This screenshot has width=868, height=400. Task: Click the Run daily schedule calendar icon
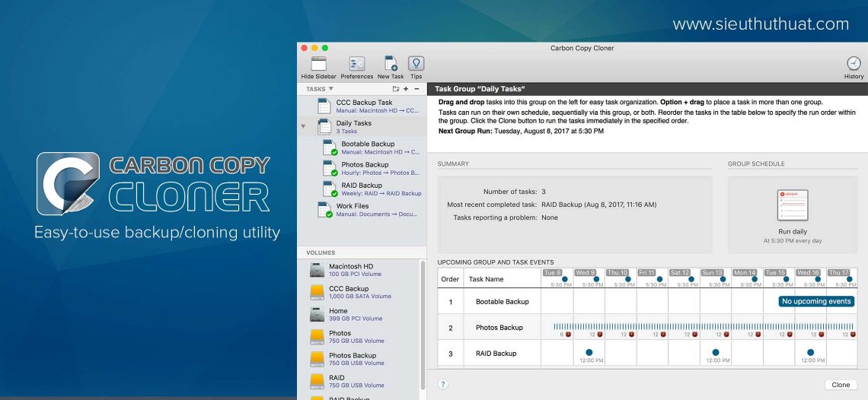pos(792,205)
